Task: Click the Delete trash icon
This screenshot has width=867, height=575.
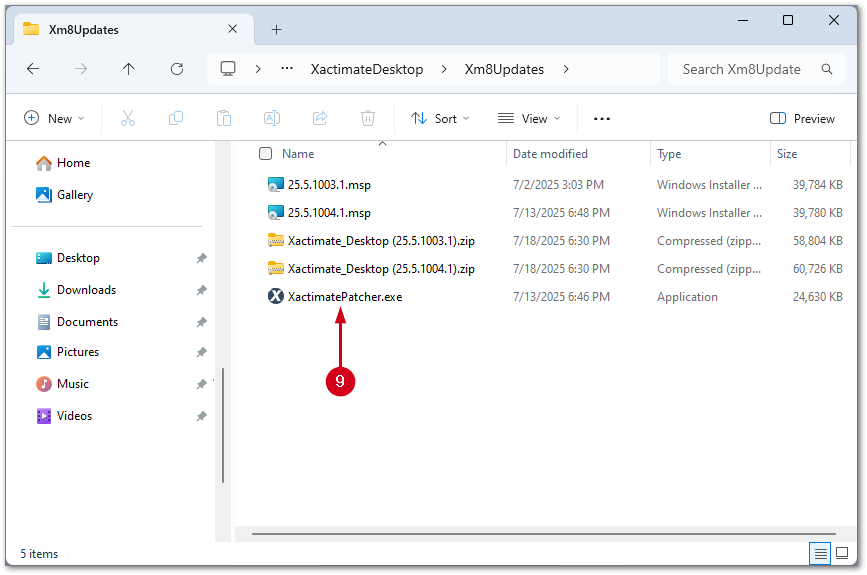Action: coord(368,118)
